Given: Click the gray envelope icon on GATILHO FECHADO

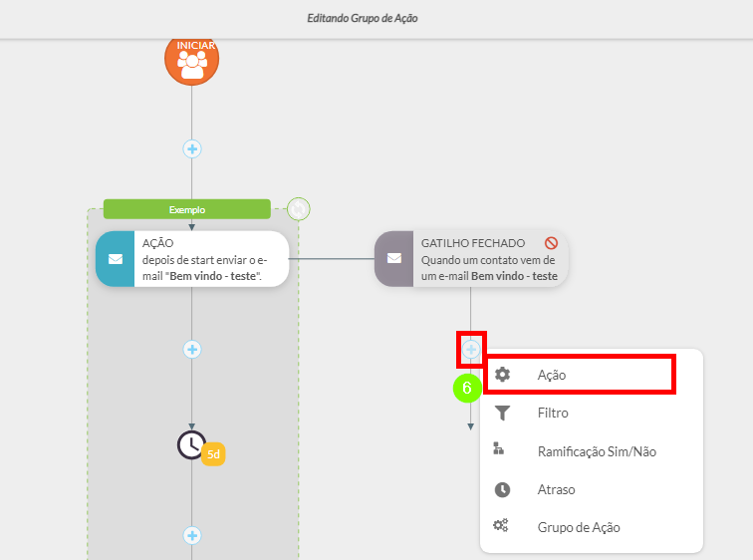Looking at the screenshot, I should coord(393,259).
